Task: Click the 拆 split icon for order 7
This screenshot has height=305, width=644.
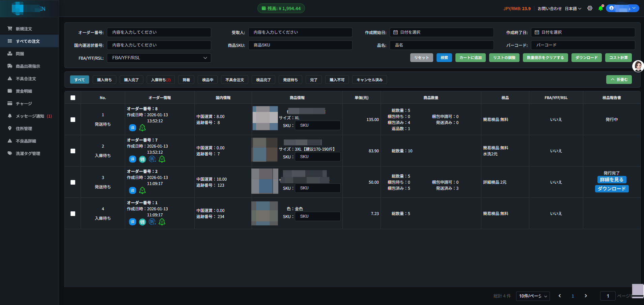Action: pyautogui.click(x=152, y=159)
